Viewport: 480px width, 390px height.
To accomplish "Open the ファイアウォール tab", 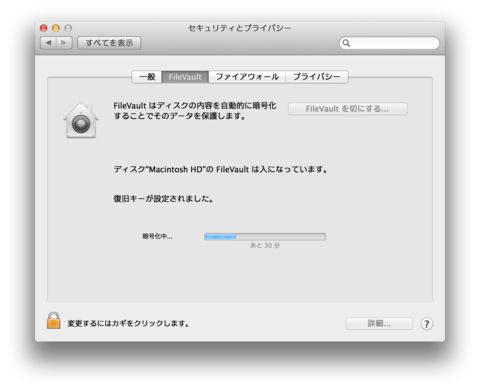I will point(247,77).
